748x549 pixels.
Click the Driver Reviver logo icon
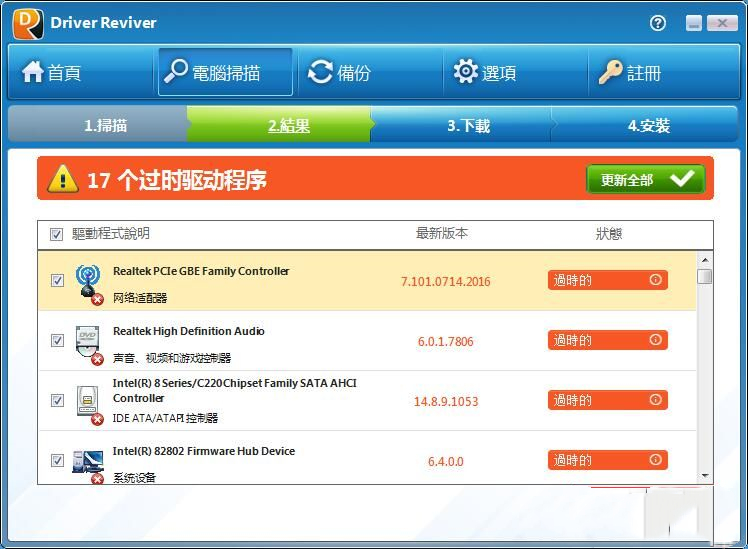tap(27, 23)
